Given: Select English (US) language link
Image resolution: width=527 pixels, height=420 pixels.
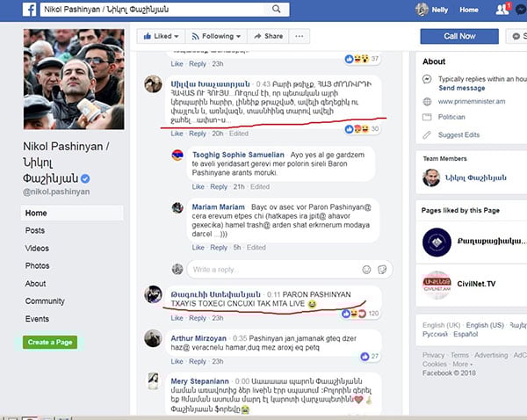Looking at the screenshot, I should [485, 325].
